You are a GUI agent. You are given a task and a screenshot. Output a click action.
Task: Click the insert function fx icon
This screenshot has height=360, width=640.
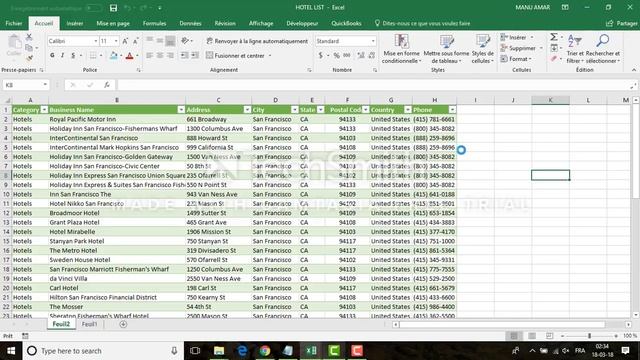click(x=107, y=85)
